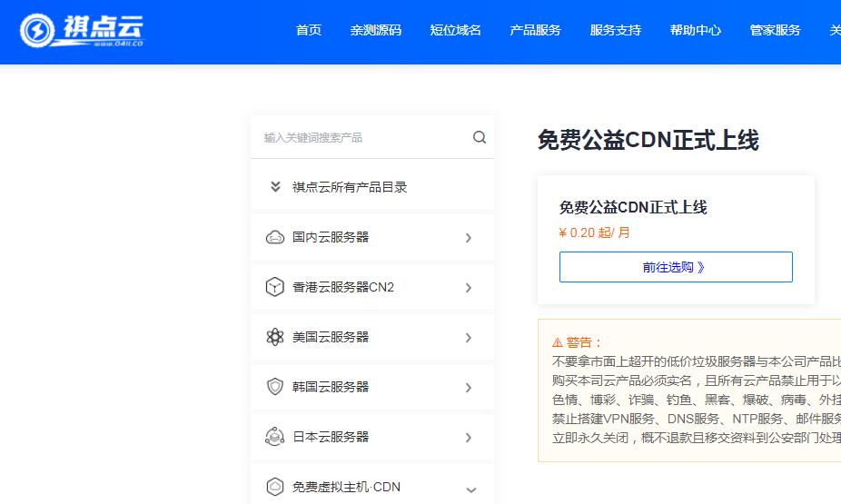
Task: Click the ¥ 0.20 起/ 月 price text
Action: coord(594,232)
